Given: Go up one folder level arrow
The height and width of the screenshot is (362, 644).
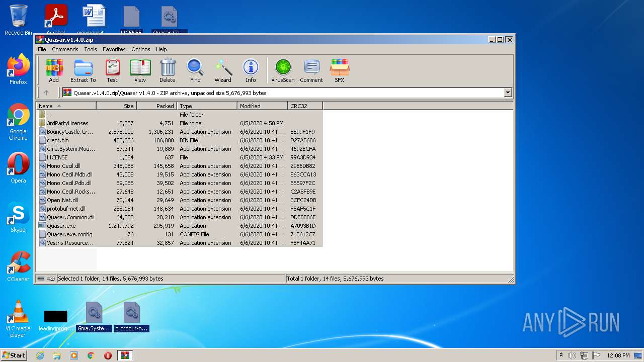Looking at the screenshot, I should coord(46,93).
